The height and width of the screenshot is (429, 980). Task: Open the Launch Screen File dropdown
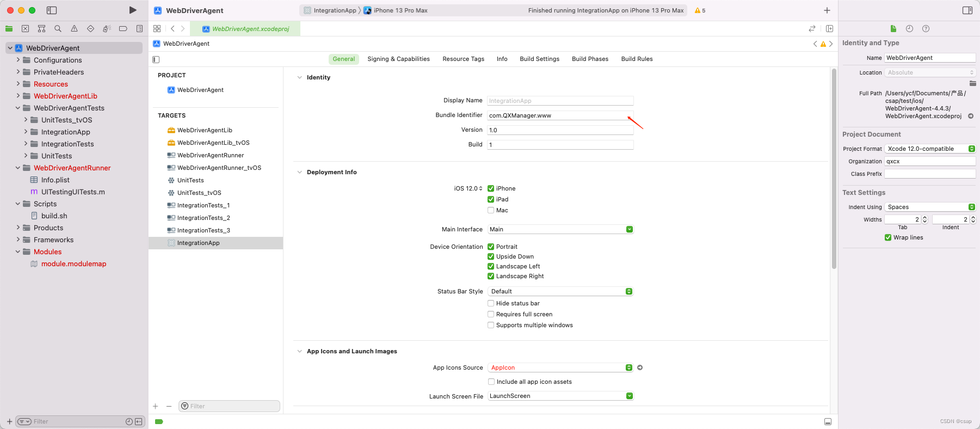pos(560,396)
